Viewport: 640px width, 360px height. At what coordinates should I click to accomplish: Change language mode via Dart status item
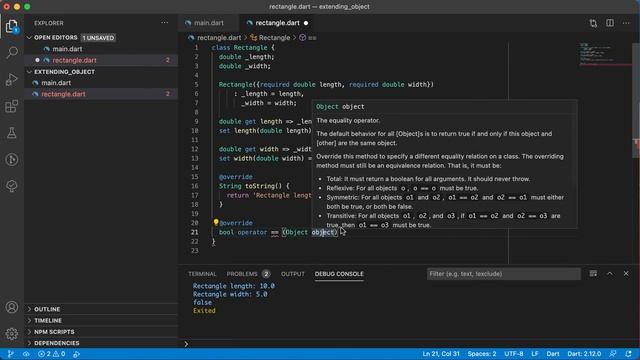[x=553, y=354]
